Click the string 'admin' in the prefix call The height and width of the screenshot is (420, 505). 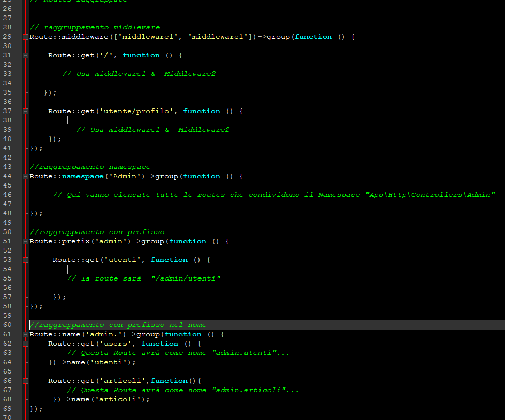click(x=111, y=241)
